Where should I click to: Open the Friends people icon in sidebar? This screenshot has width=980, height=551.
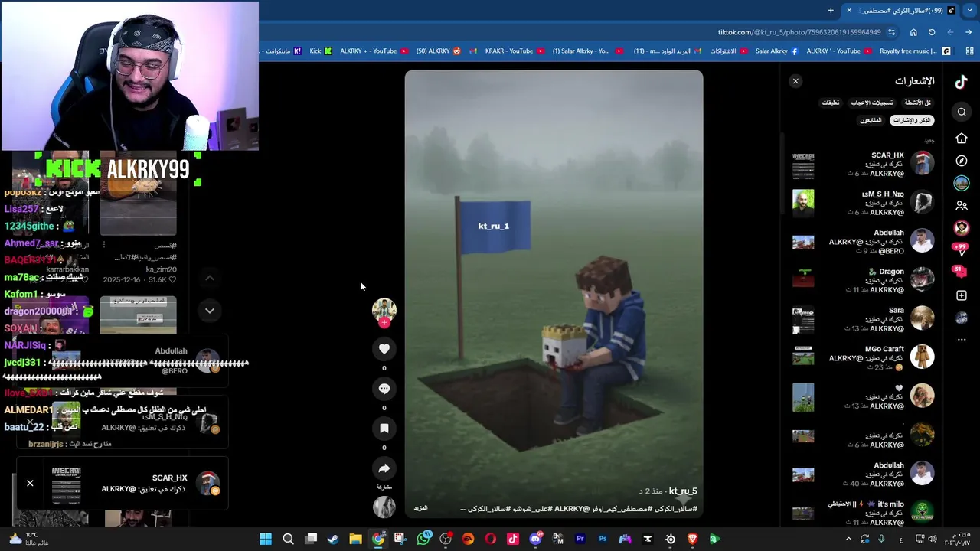point(962,206)
